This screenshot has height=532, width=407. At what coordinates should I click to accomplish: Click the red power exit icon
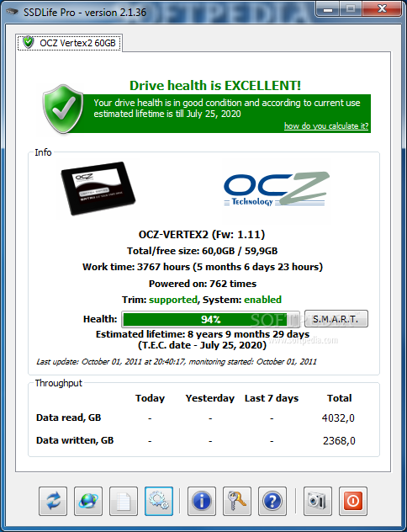[x=353, y=501]
